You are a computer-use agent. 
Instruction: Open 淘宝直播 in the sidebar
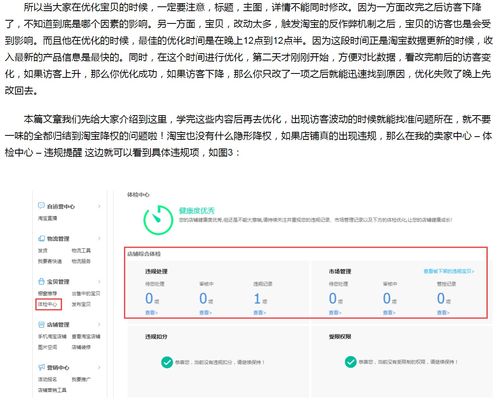(47, 218)
